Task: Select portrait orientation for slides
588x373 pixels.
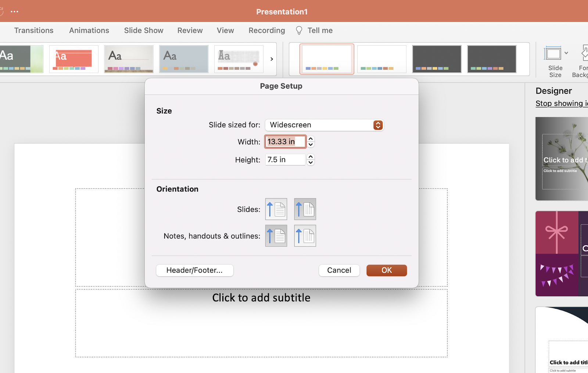Action: pos(276,209)
